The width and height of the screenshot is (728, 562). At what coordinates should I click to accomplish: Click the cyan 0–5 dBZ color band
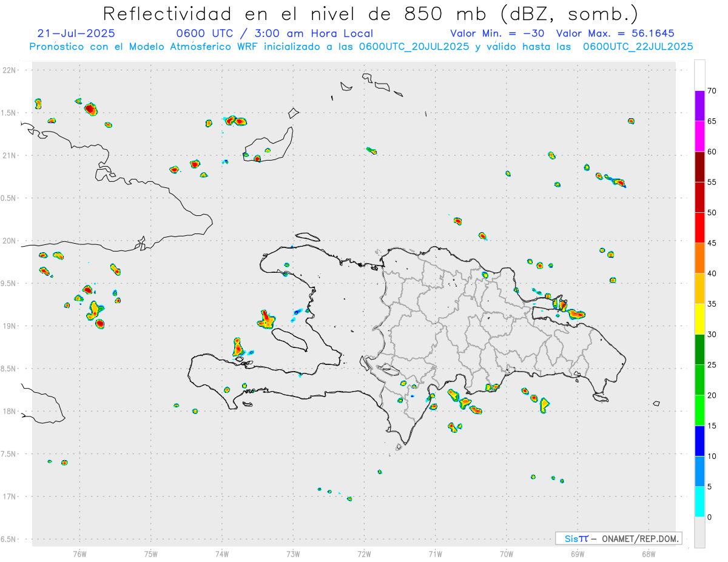pyautogui.click(x=699, y=502)
